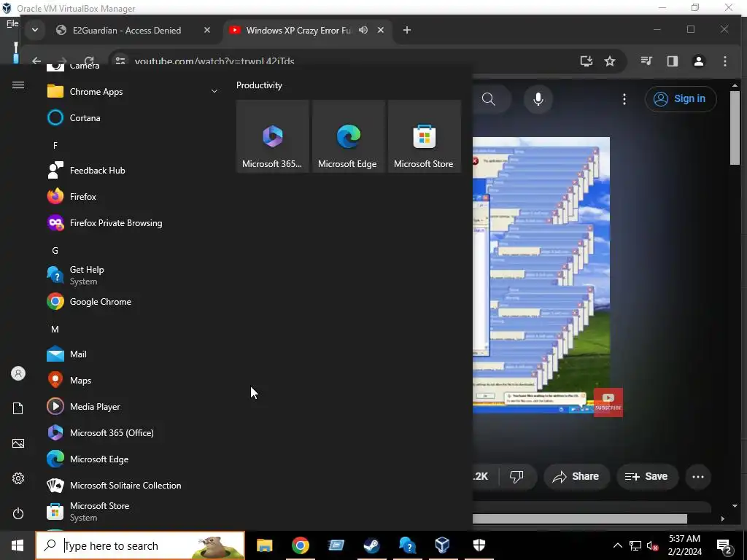The image size is (747, 560).
Task: Open Pictures from Start sidebar
Action: [18, 443]
